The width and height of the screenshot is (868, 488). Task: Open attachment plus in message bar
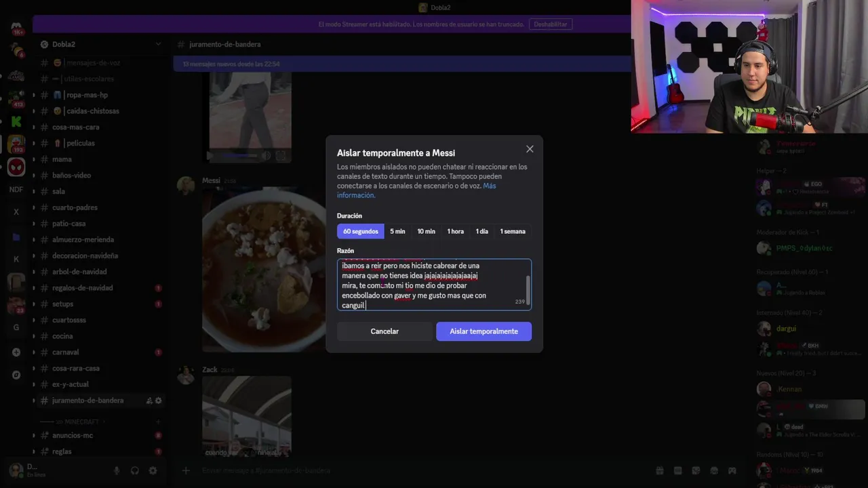(186, 470)
